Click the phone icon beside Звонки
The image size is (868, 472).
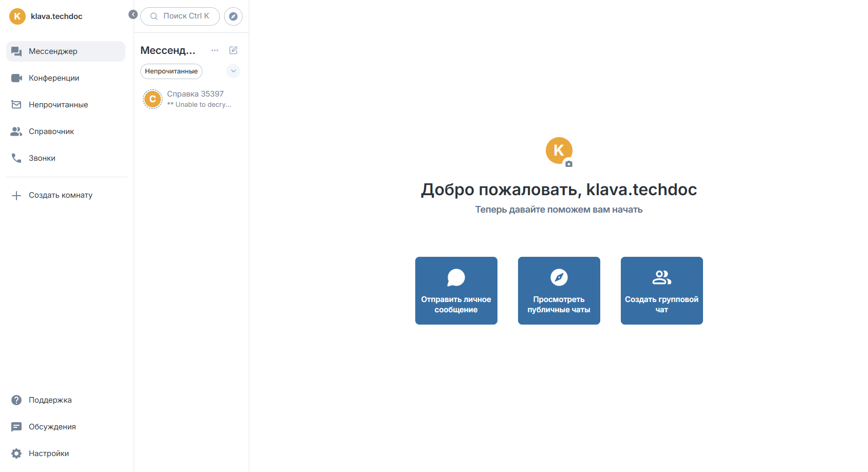coord(16,158)
